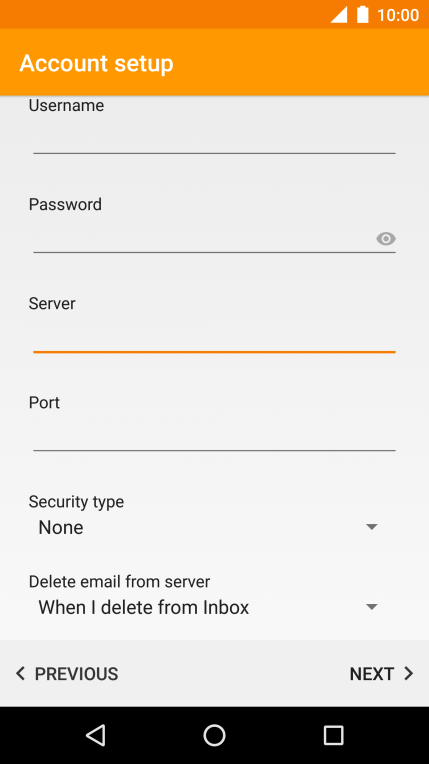The width and height of the screenshot is (429, 764).
Task: Open recent apps square icon
Action: 333,735
